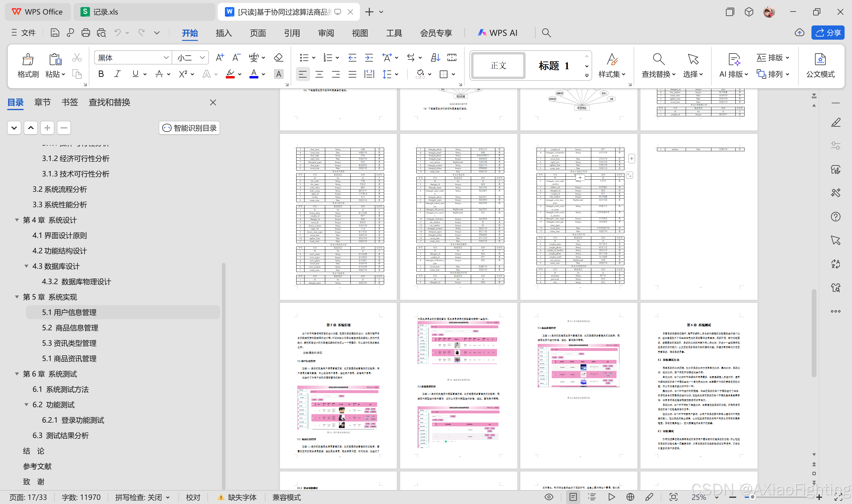
Task: Collapse 第 4 章 系统设计 tree node
Action: click(x=17, y=220)
